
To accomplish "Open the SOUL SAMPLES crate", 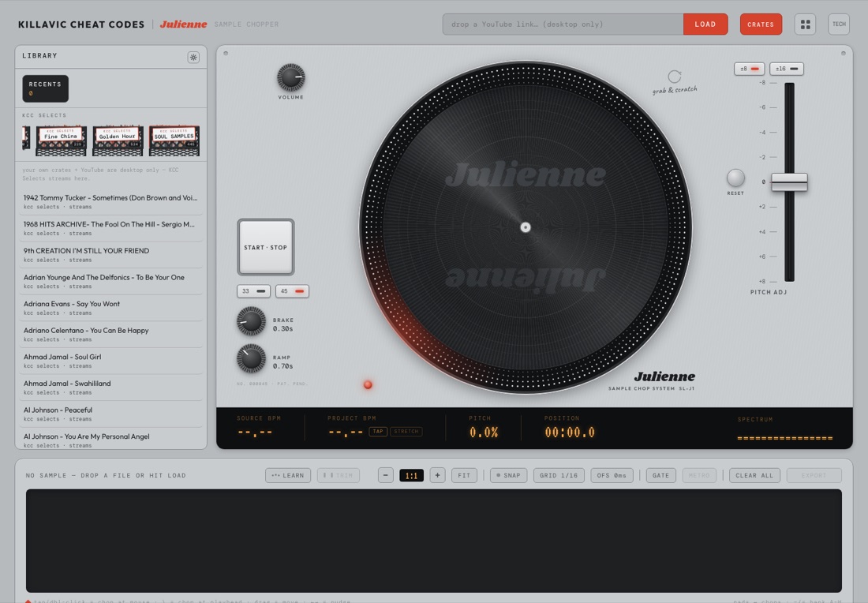I will [174, 140].
